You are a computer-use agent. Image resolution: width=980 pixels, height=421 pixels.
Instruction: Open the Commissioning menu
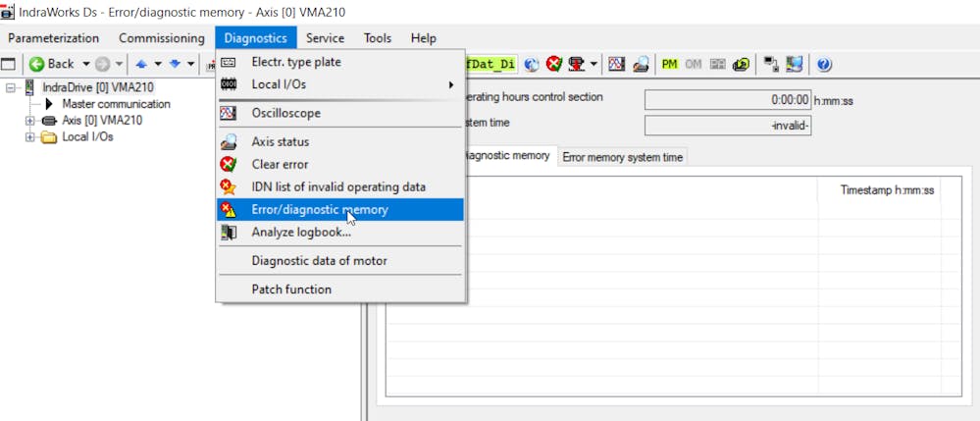[x=161, y=38]
